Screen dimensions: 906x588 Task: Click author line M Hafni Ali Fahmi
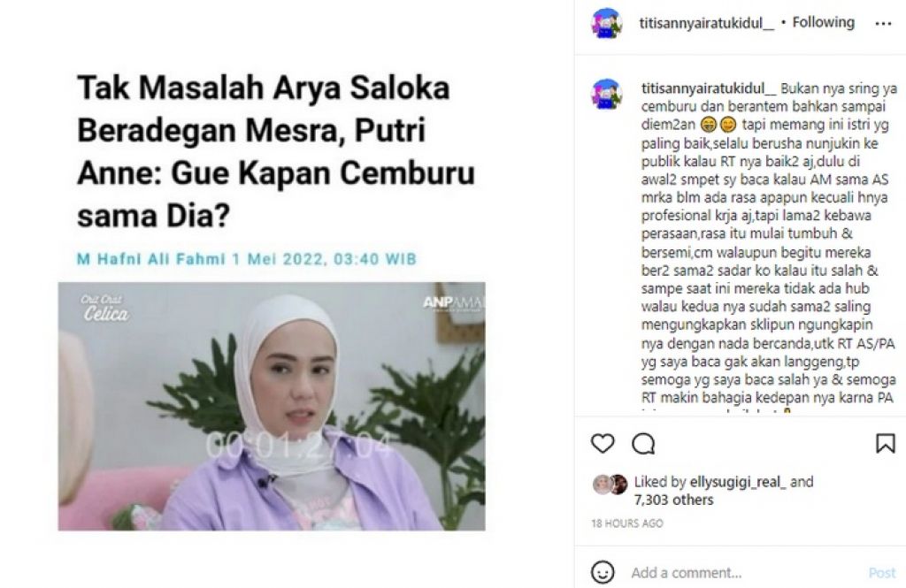click(x=150, y=259)
